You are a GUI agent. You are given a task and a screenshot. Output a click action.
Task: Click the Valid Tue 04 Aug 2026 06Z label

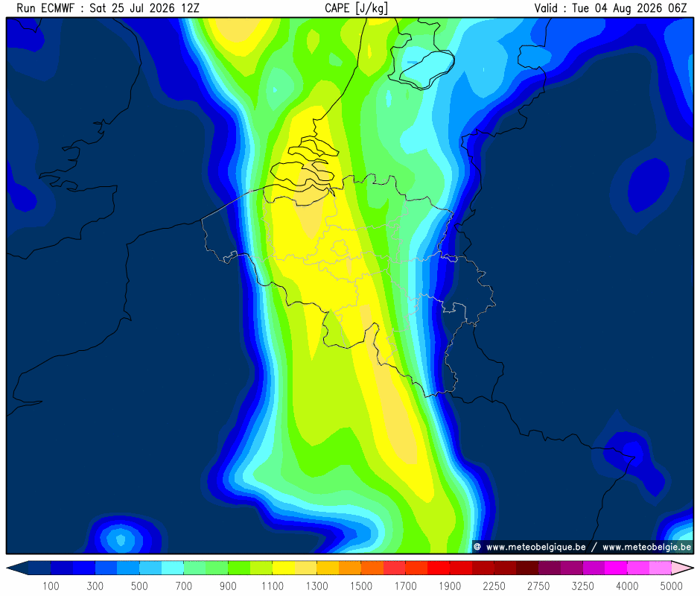tap(611, 8)
